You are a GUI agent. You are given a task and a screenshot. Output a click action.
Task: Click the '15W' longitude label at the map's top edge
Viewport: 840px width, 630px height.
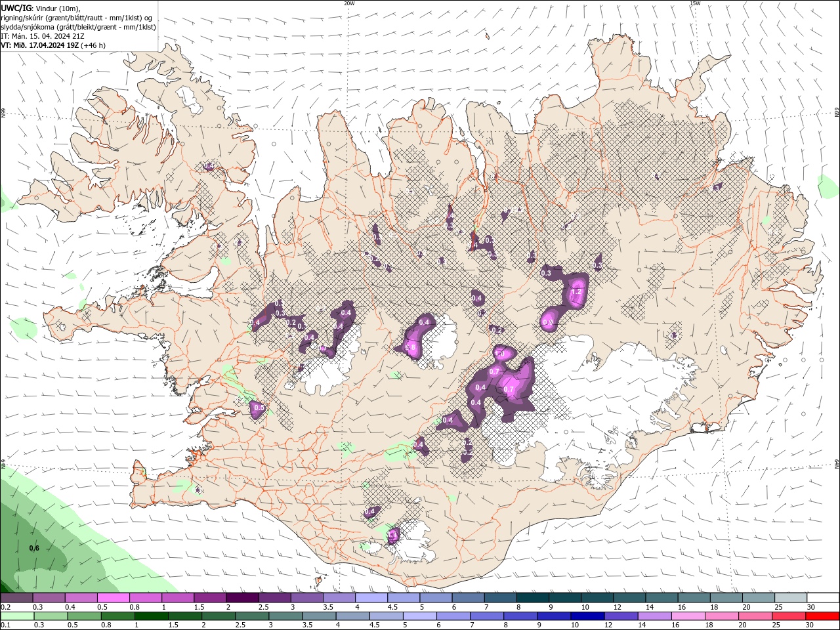point(695,3)
